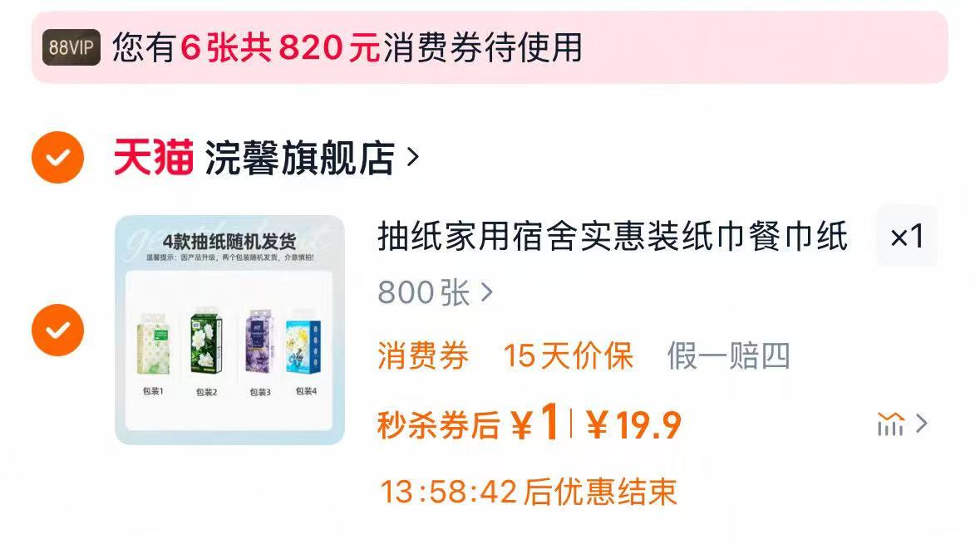Tap 消费券待使用 text in banner
Screen dimensions: 980x544
point(482,47)
